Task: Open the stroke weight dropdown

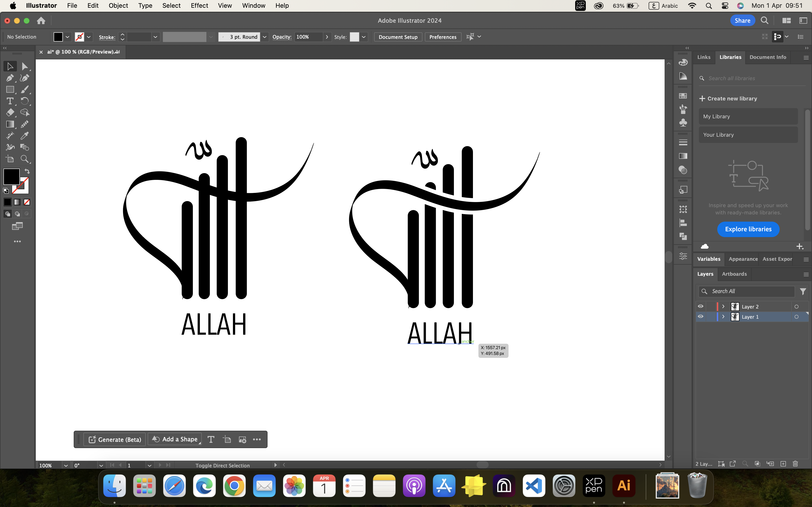Action: point(155,37)
